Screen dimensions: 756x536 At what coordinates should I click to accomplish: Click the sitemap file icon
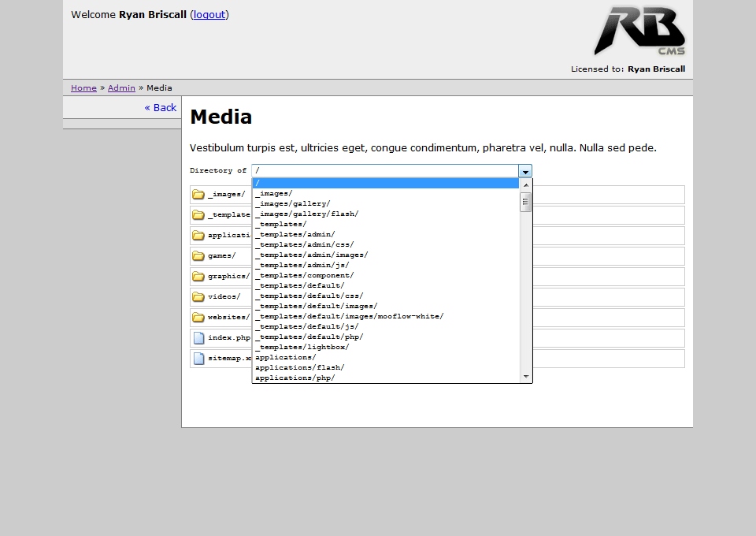(198, 359)
